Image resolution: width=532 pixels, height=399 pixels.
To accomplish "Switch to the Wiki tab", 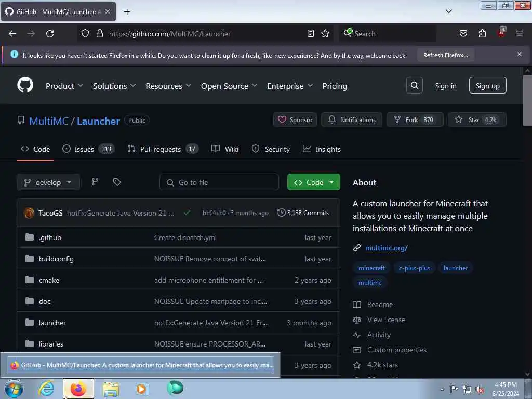I will 224,149.
